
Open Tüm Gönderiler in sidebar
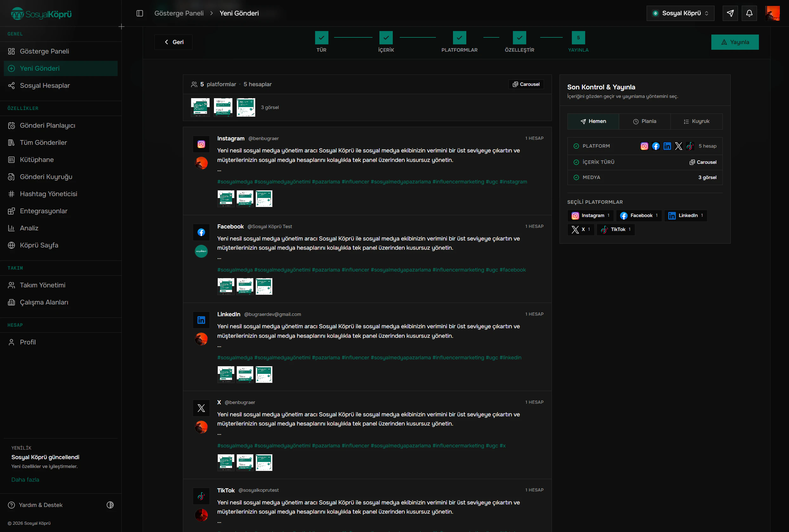click(61, 143)
